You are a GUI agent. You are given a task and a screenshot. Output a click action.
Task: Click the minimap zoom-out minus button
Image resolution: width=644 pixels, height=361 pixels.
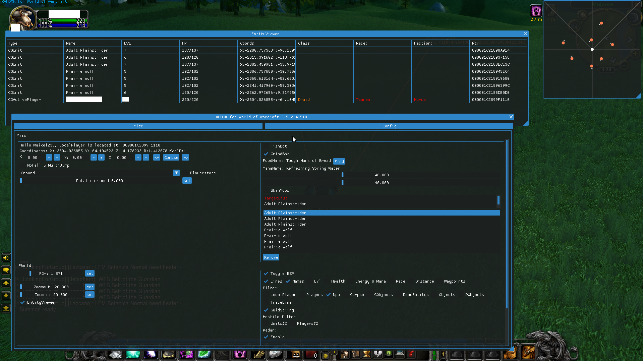click(624, 64)
